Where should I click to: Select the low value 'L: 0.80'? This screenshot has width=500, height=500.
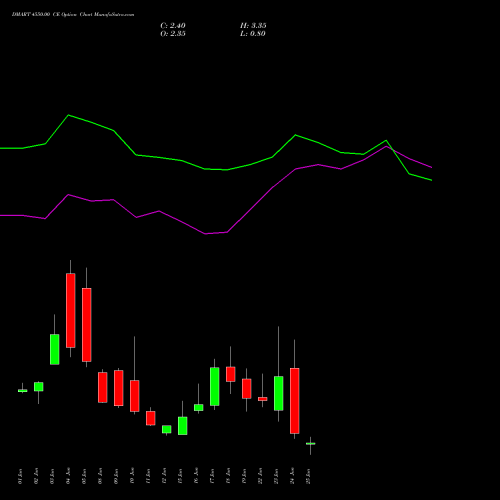pyautogui.click(x=253, y=34)
